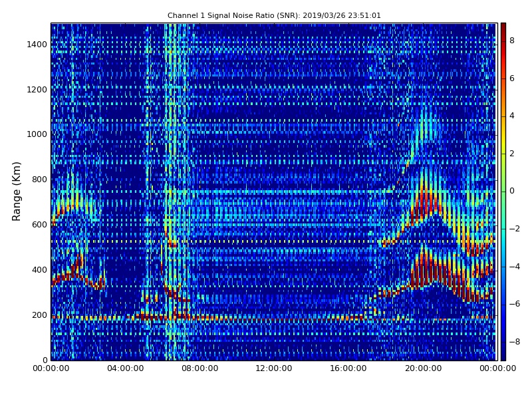Select the 16:00:00 time axis label
The height and width of the screenshot is (399, 532).
(348, 368)
